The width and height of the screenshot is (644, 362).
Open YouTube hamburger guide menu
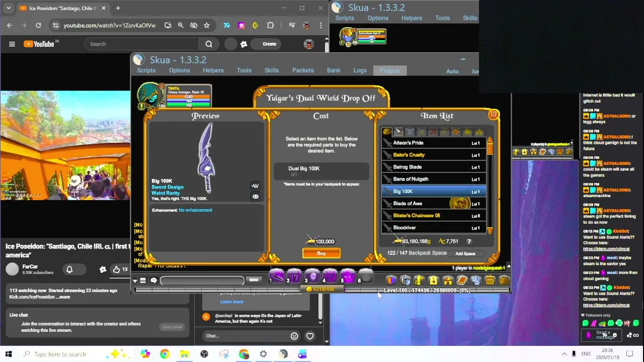click(x=12, y=44)
